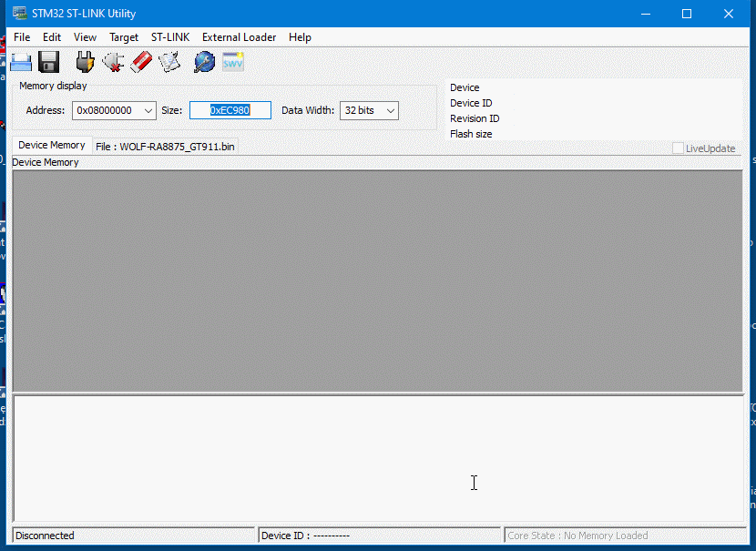Click the Size input field

tap(230, 110)
